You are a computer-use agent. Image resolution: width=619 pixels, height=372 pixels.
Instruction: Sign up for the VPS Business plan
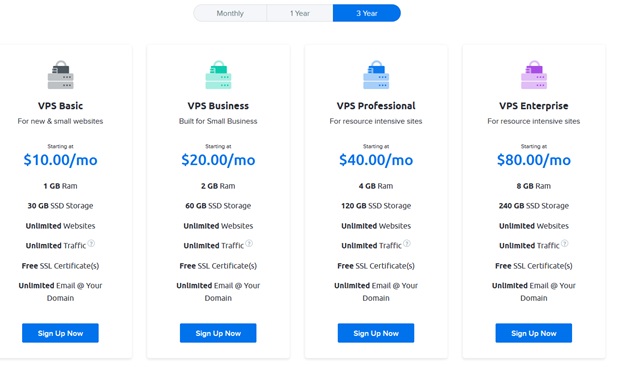pos(218,333)
